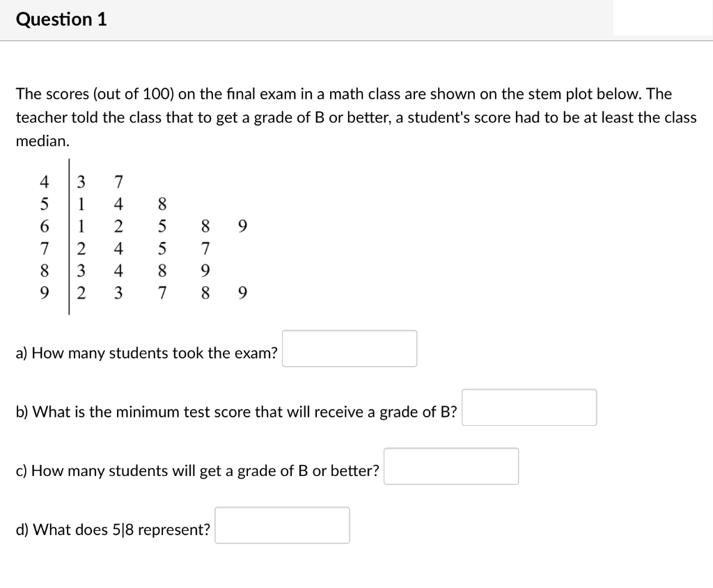Screen dimensions: 713x588
Task: Click the question paragraph about exam scores
Action: click(348, 117)
